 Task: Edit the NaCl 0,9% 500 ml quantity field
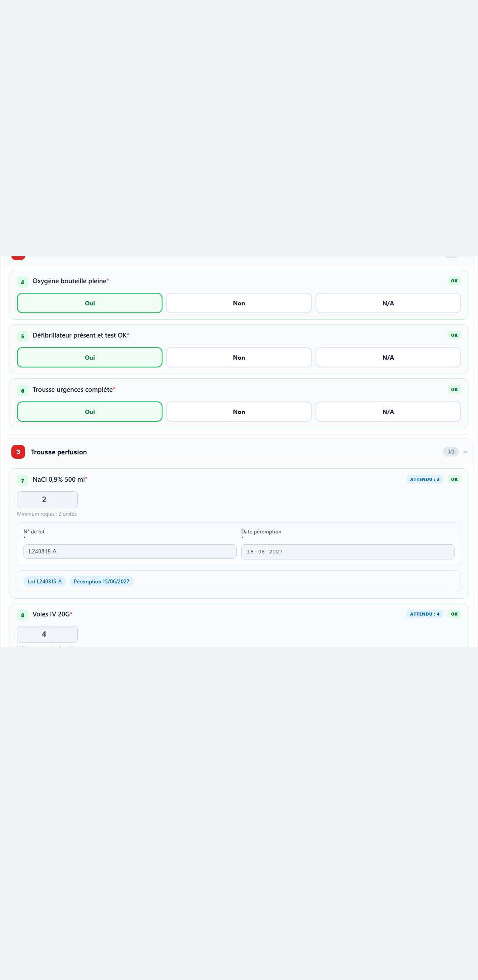[x=47, y=500]
